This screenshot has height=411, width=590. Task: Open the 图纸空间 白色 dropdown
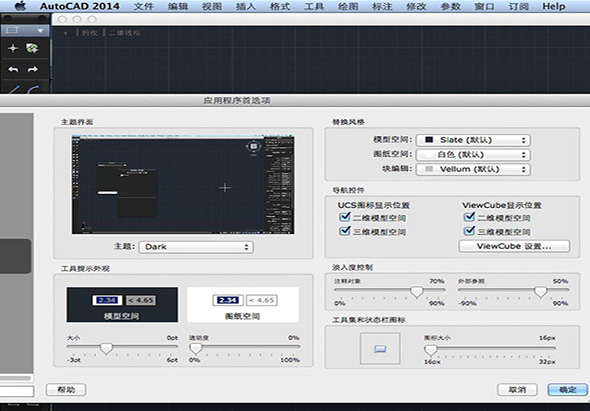tap(473, 155)
